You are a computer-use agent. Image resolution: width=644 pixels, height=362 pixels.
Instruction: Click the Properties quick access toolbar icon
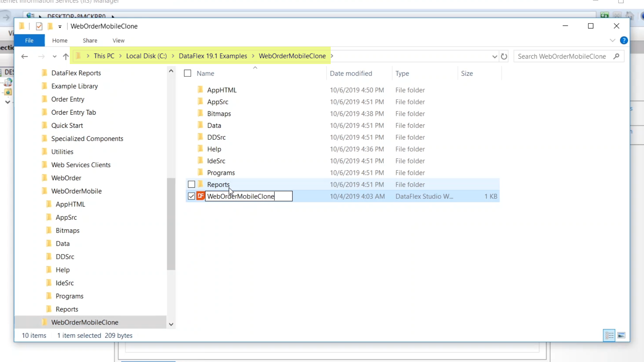(39, 26)
